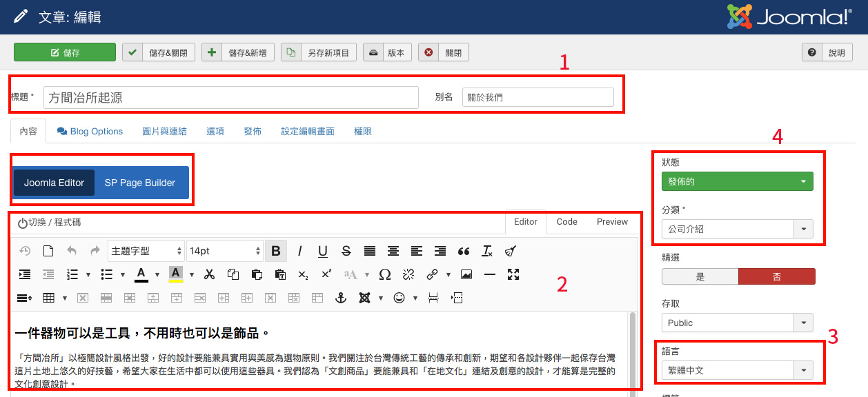
Task: Apply bold formatting in the editor
Action: (x=275, y=251)
